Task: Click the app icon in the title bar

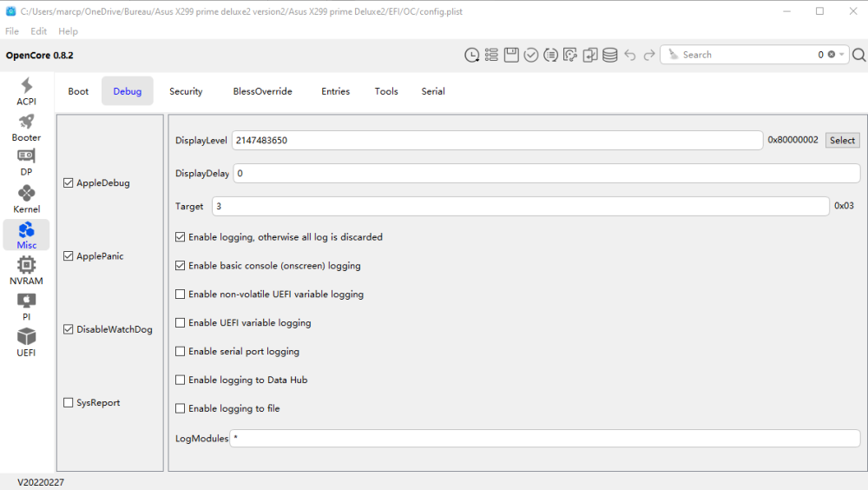Action: click(x=10, y=11)
